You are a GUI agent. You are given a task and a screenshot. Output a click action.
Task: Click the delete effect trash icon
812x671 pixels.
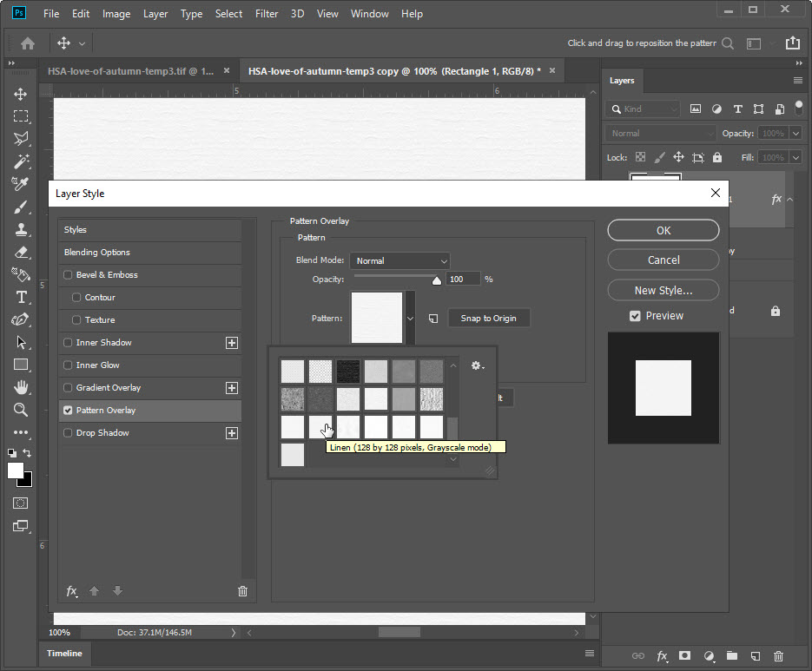coord(242,591)
